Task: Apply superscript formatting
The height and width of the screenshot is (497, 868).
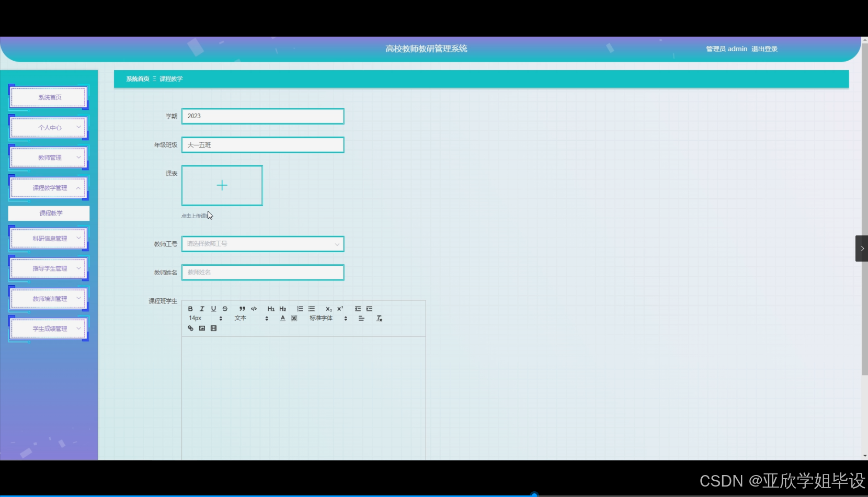Action: pos(340,309)
